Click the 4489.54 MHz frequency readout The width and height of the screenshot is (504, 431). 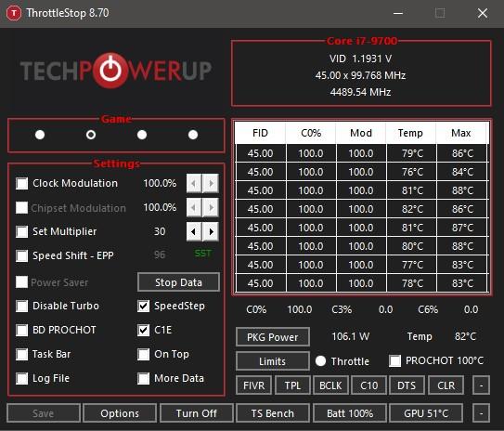pyautogui.click(x=360, y=92)
